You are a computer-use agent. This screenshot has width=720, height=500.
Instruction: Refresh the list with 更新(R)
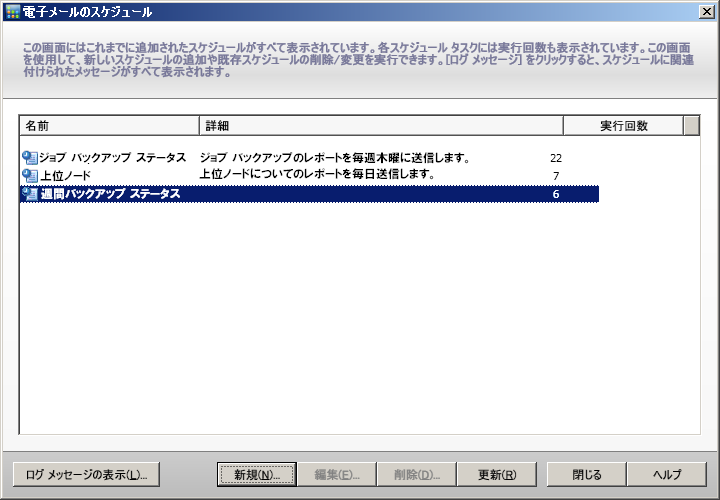pos(497,474)
